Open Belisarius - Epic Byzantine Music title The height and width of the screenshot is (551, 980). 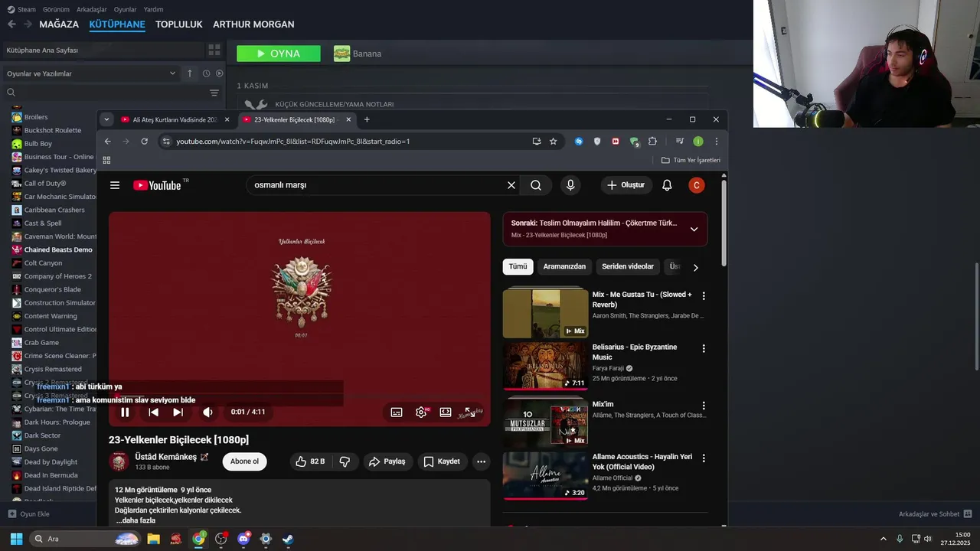(635, 352)
